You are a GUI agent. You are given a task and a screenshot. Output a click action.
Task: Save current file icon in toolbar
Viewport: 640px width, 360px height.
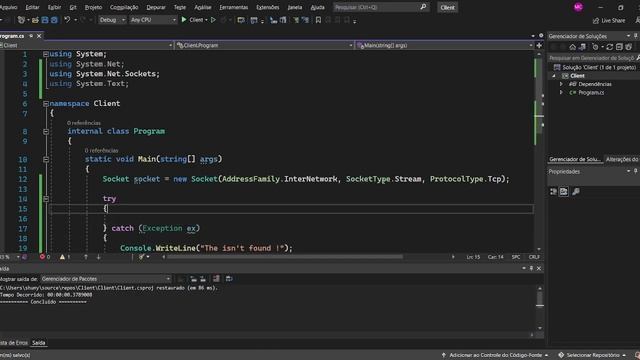[x=45, y=20]
